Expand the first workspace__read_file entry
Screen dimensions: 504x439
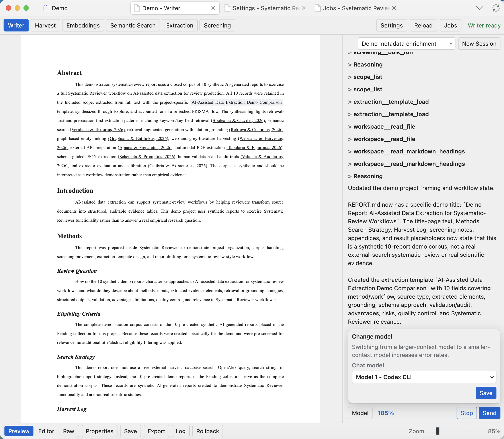tap(382, 127)
